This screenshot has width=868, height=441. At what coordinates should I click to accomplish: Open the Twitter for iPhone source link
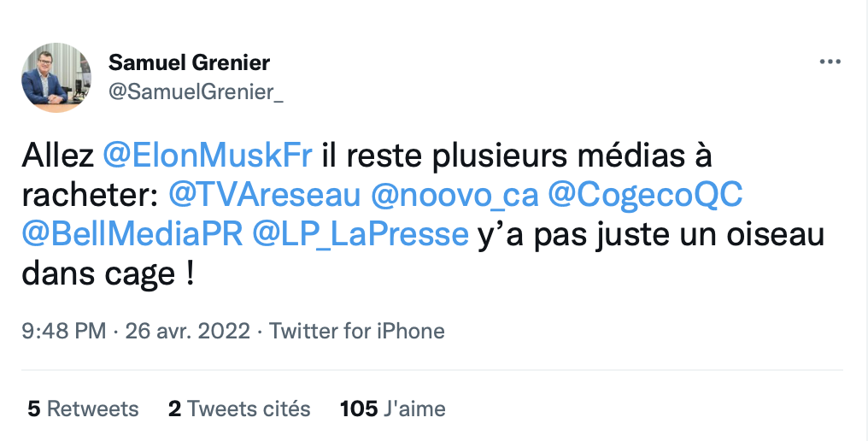pyautogui.click(x=357, y=331)
